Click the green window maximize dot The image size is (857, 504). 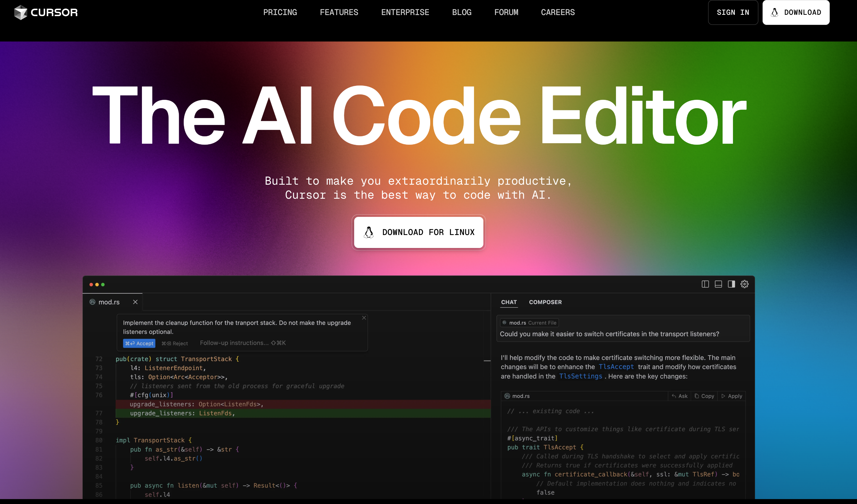[x=103, y=285]
